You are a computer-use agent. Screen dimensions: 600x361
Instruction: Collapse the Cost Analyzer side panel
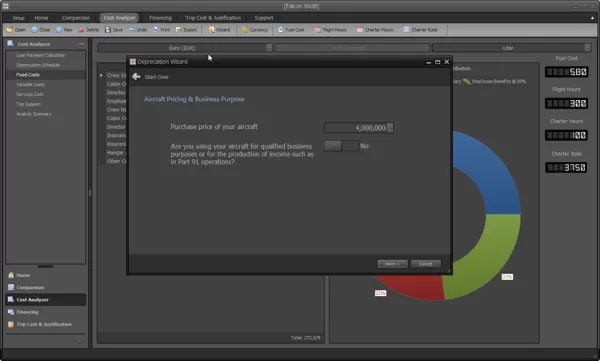click(81, 44)
